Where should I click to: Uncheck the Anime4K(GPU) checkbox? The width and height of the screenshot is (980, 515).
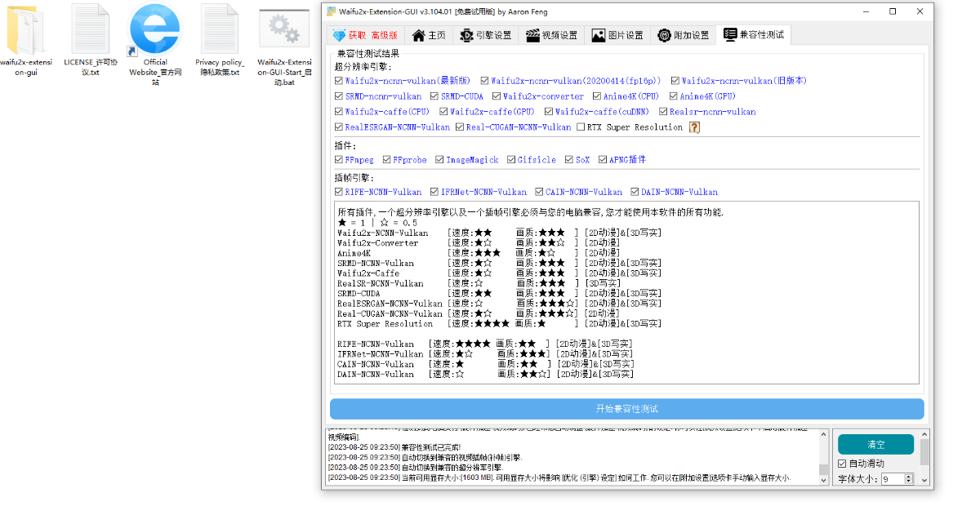click(x=674, y=96)
